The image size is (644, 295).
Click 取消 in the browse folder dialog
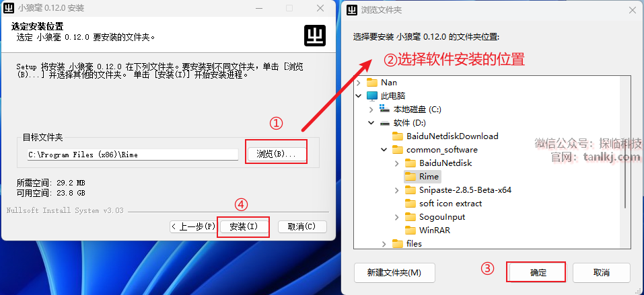(x=602, y=273)
